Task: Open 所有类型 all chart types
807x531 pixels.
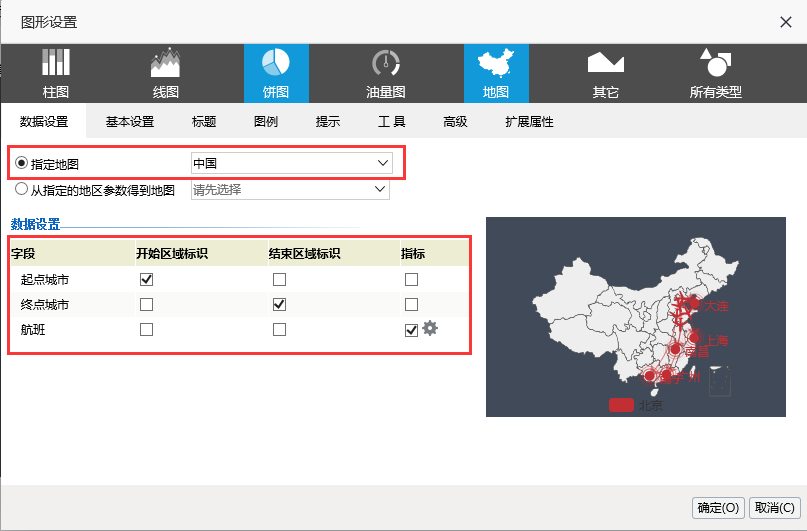Action: [x=716, y=73]
